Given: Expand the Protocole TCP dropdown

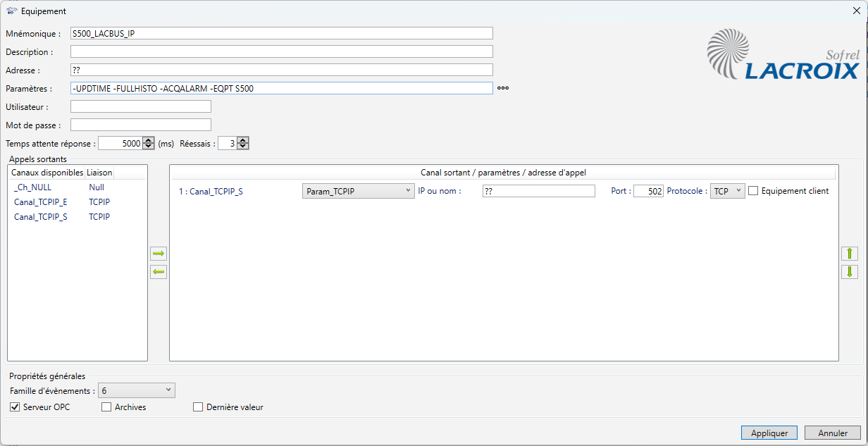Looking at the screenshot, I should pos(728,191).
